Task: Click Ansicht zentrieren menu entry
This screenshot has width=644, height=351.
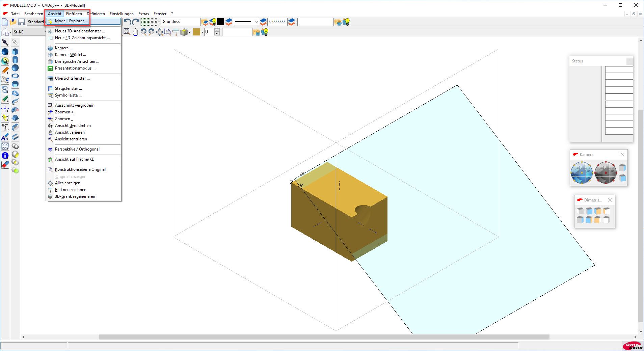Action: (x=83, y=139)
